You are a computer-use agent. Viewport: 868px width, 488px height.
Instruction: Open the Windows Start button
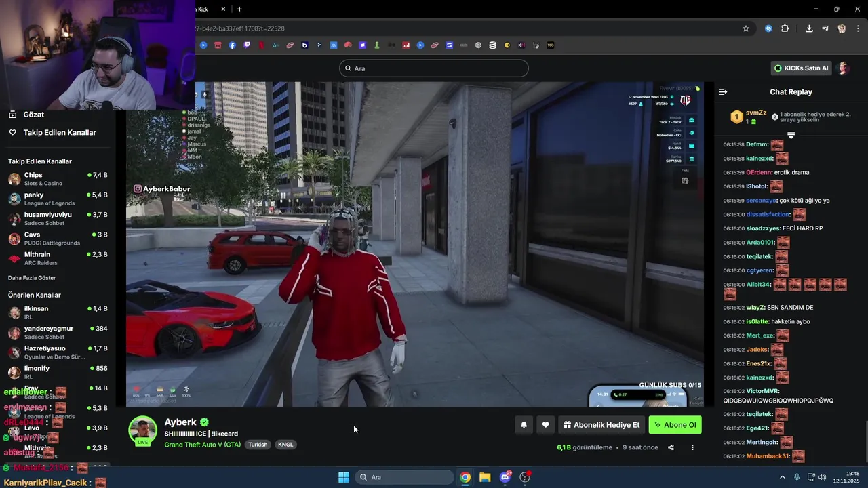(x=344, y=477)
